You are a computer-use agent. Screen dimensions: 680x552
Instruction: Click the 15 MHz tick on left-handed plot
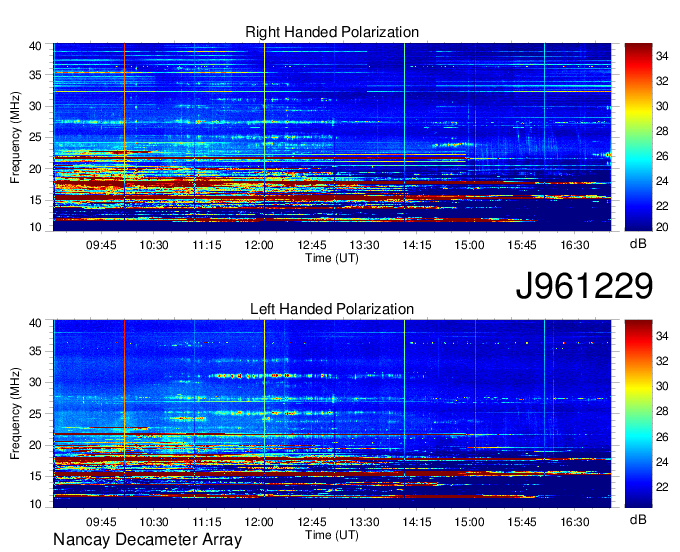pyautogui.click(x=35, y=476)
